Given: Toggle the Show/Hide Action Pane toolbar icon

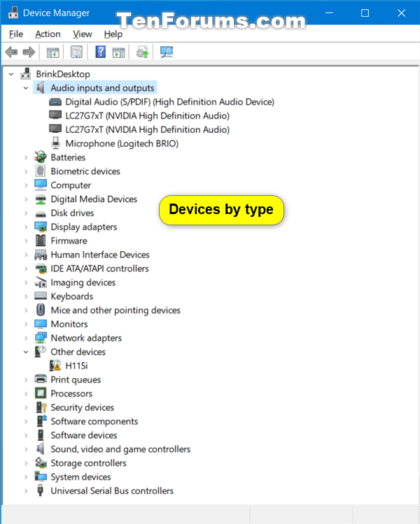Looking at the screenshot, I should (118, 52).
